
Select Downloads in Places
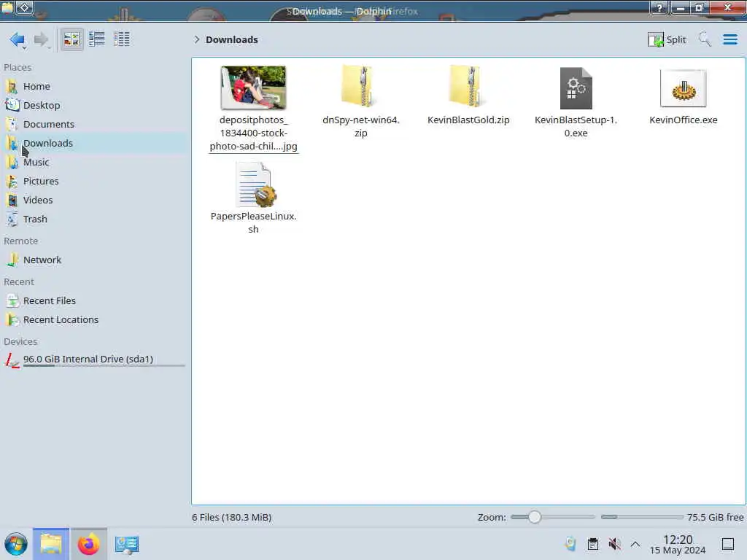(x=93, y=144)
